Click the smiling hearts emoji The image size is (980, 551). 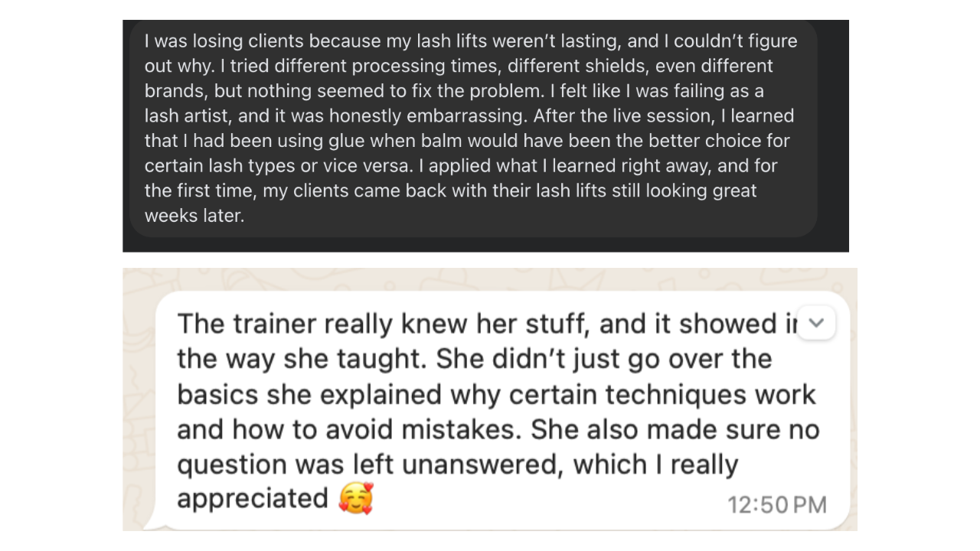click(355, 499)
